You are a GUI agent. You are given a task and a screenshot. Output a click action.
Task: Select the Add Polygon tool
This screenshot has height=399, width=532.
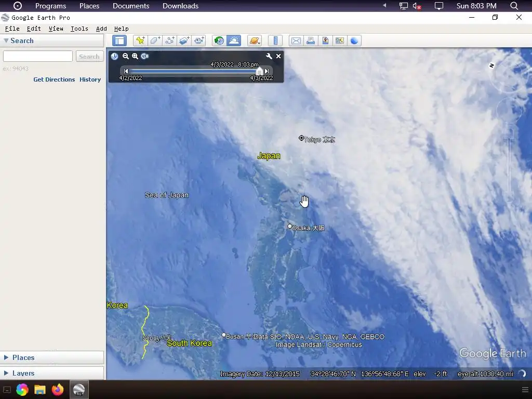155,41
